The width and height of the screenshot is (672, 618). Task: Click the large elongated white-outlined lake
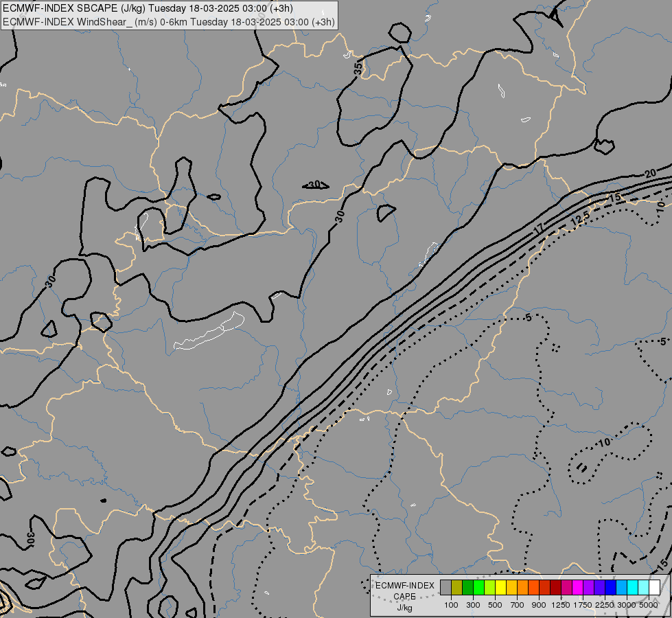pyautogui.click(x=209, y=331)
